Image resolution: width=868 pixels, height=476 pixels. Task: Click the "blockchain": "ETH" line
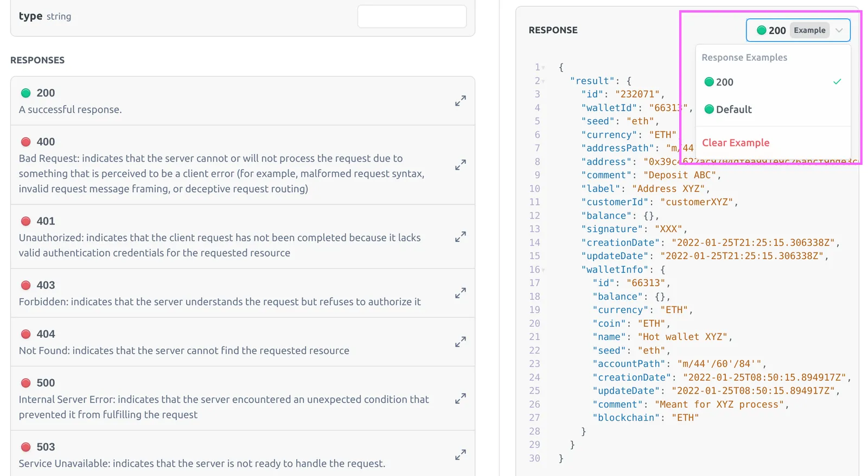point(646,418)
